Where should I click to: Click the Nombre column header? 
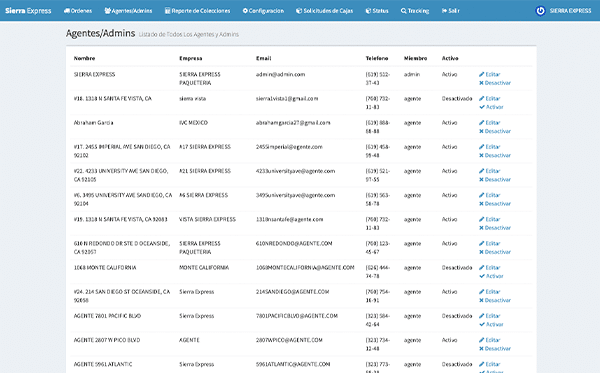(x=84, y=58)
